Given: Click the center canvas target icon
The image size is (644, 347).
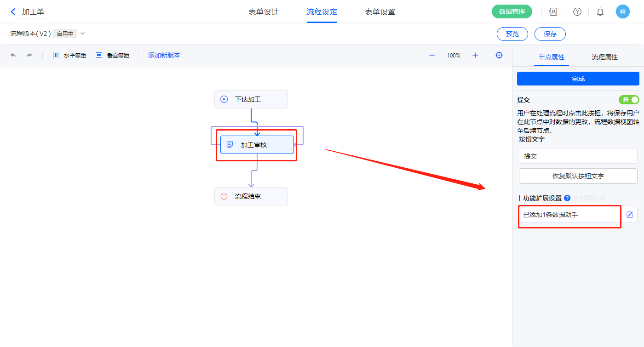Looking at the screenshot, I should pos(499,55).
